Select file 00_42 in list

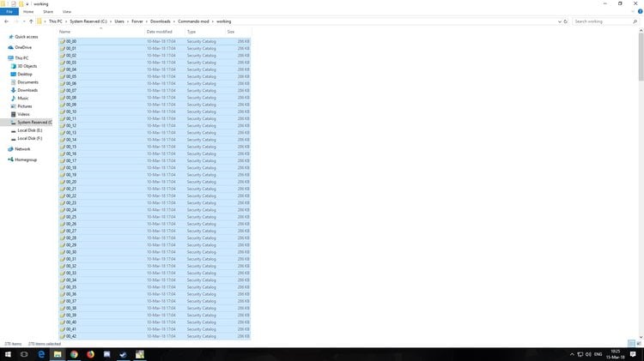[x=155, y=336]
